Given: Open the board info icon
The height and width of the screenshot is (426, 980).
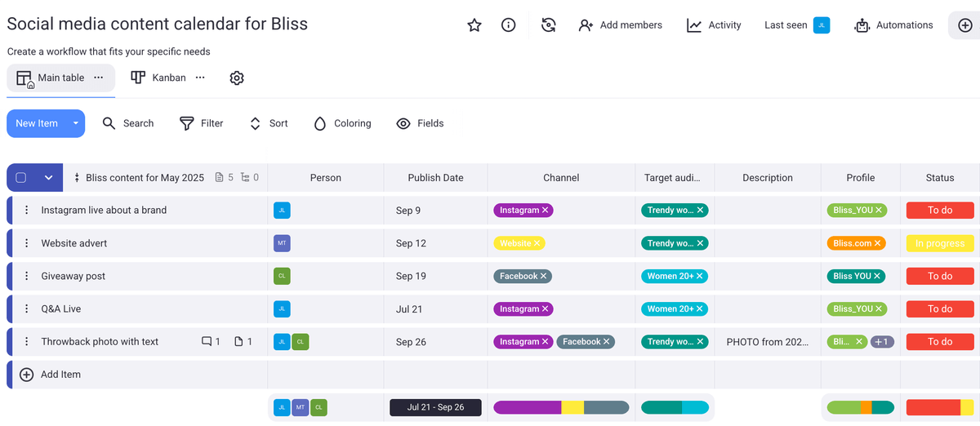Looking at the screenshot, I should [508, 25].
